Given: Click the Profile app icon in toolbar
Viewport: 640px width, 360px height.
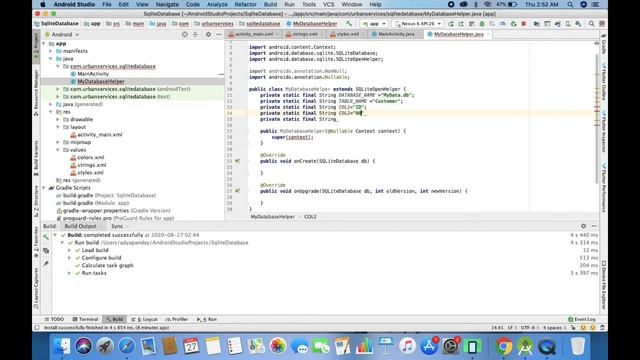Looking at the screenshot, I should (503, 24).
